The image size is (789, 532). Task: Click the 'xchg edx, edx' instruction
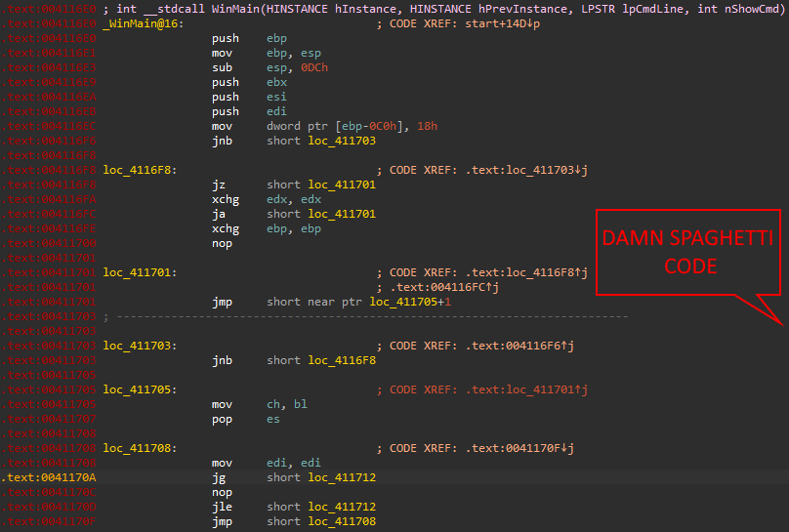coord(267,199)
